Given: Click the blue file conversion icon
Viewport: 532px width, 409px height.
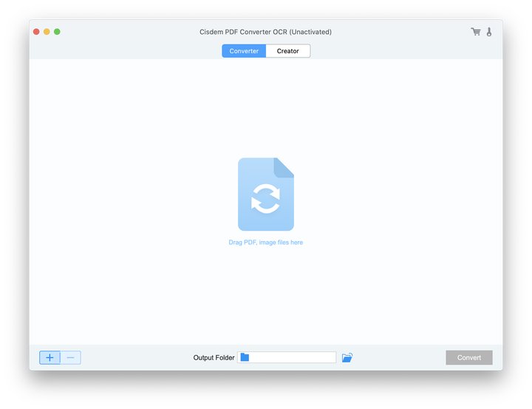Looking at the screenshot, I should coord(265,195).
